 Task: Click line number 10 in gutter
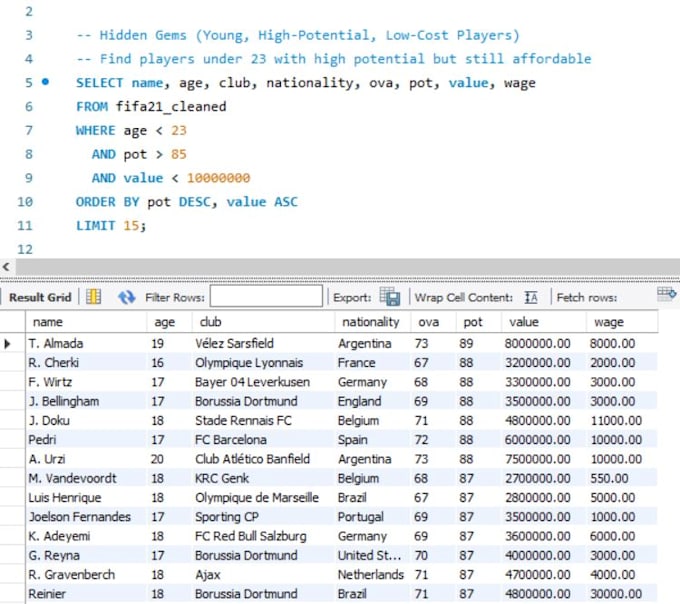tap(25, 202)
